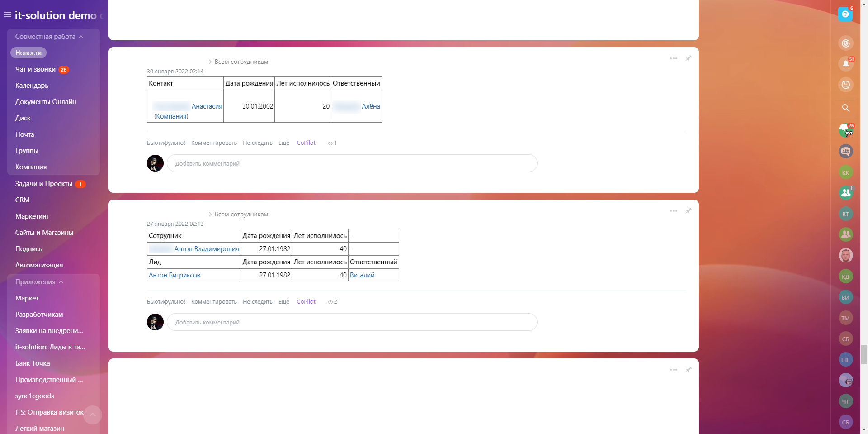Open the ВТ contact avatar
Screen dimensions: 868x434
[846, 214]
